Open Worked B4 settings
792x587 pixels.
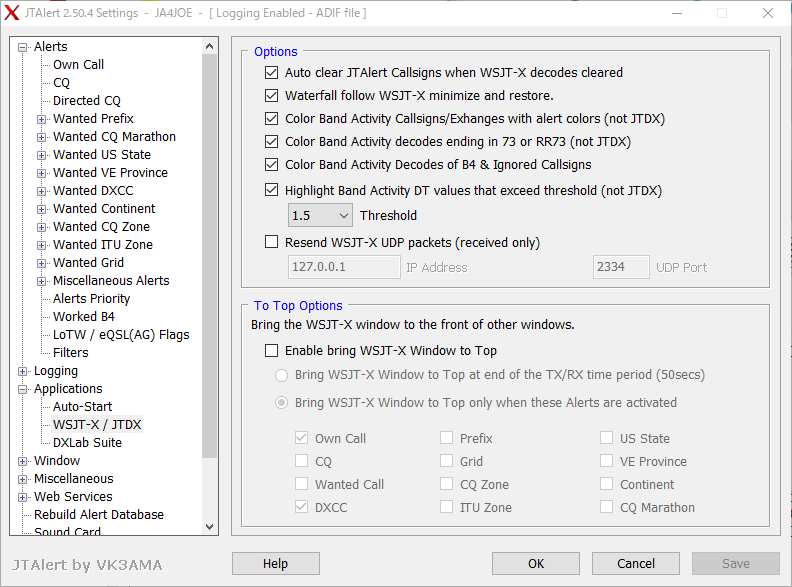(x=84, y=317)
